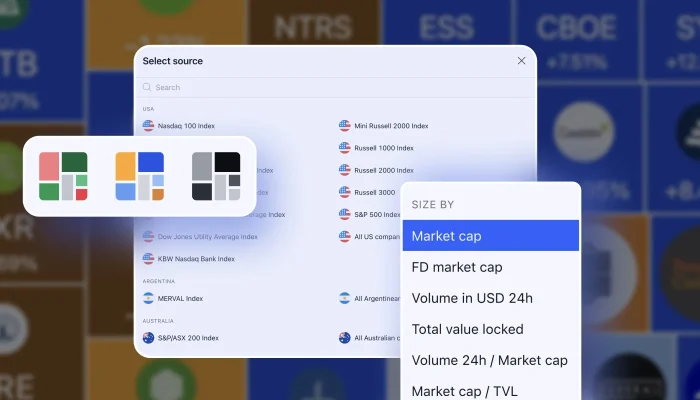Click US flag beside Russell 2000 Index
The image size is (700, 400).
(345, 170)
